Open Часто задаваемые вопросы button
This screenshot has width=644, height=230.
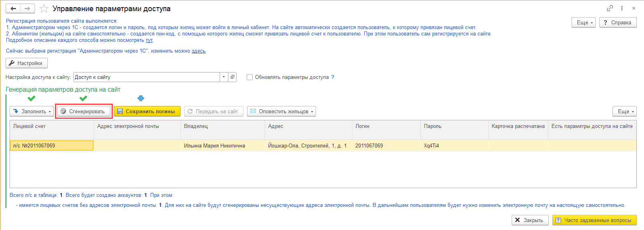(594, 220)
